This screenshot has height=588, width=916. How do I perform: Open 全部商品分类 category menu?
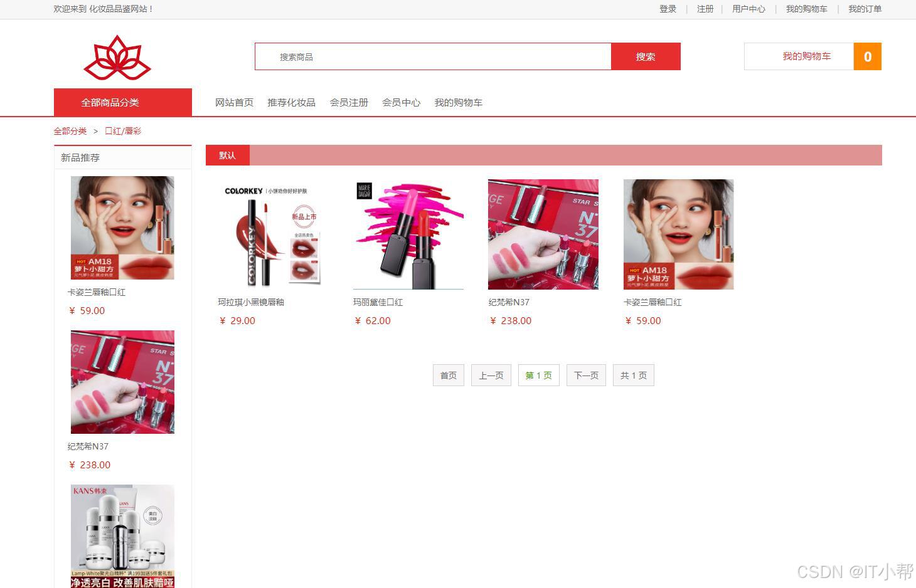tap(123, 102)
